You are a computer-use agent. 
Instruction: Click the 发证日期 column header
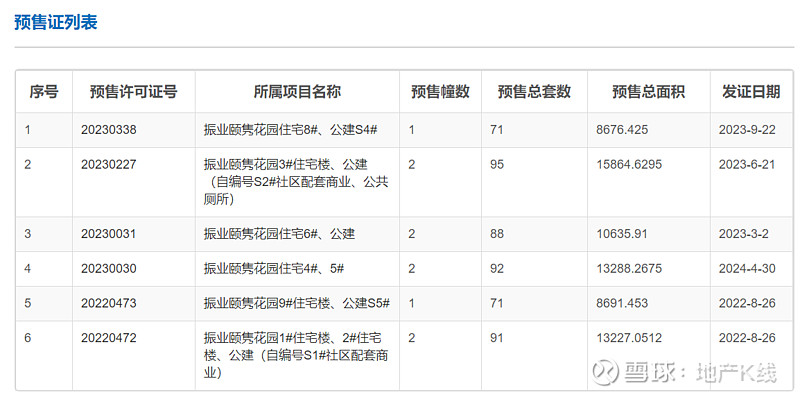tap(751, 92)
